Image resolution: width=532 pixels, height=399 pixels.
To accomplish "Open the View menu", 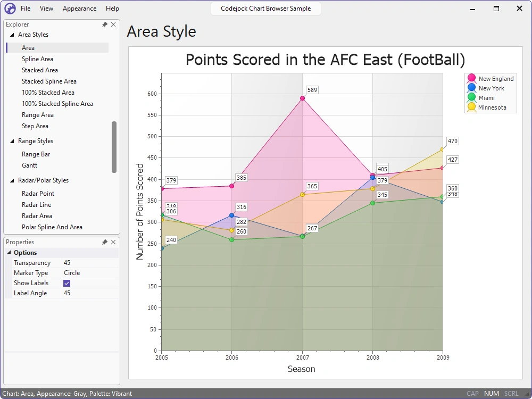I will [x=46, y=9].
